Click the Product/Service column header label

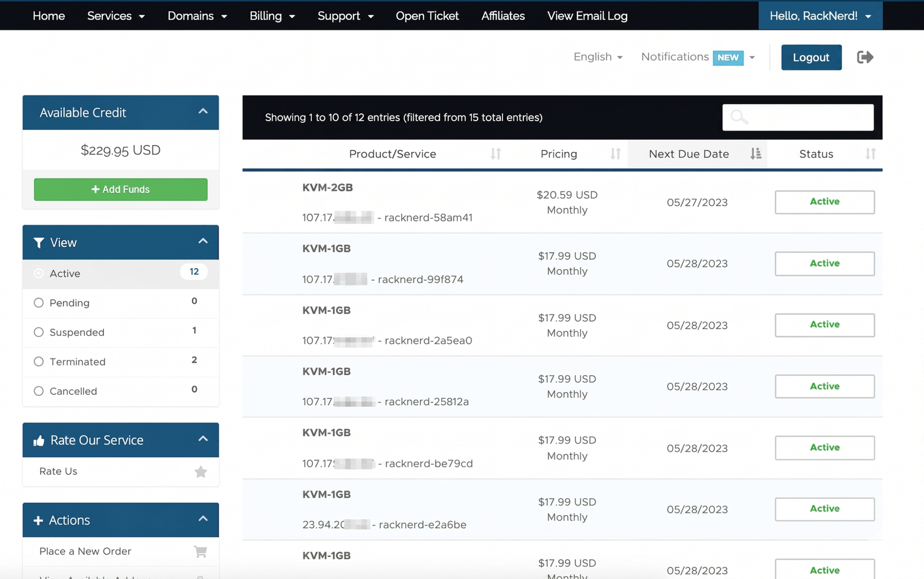(x=393, y=154)
